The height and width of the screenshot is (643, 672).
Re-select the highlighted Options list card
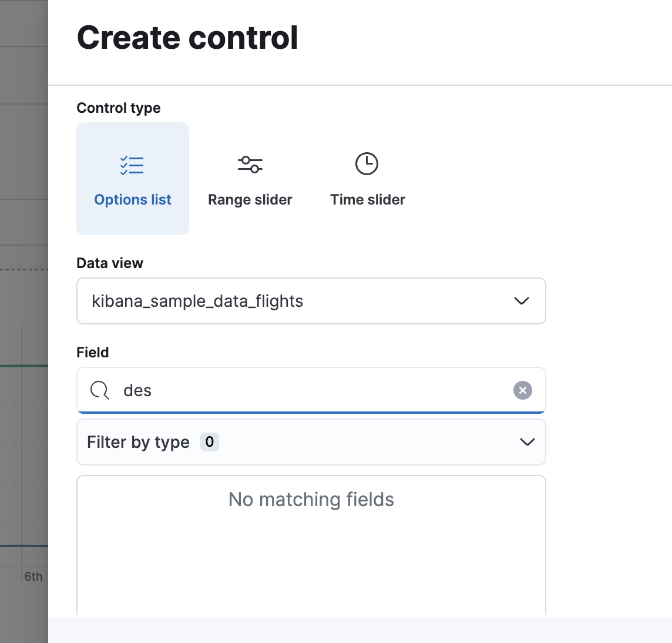(132, 179)
